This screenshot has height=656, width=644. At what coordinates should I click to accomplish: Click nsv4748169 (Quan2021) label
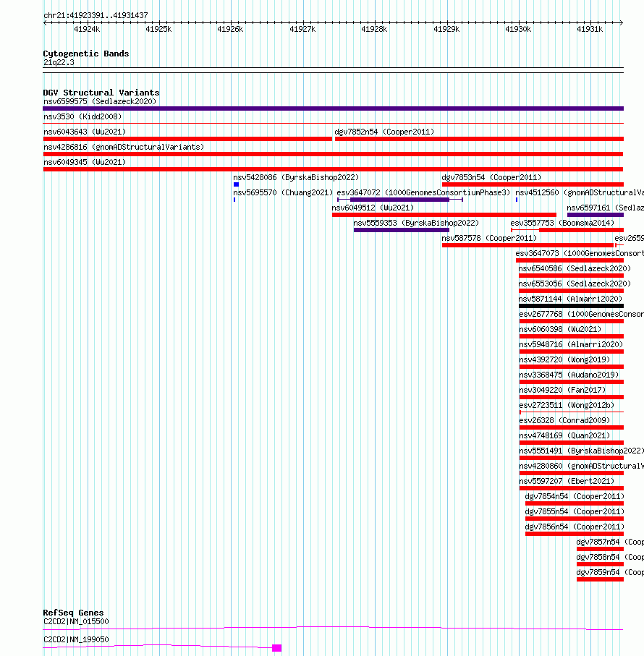pyautogui.click(x=564, y=435)
